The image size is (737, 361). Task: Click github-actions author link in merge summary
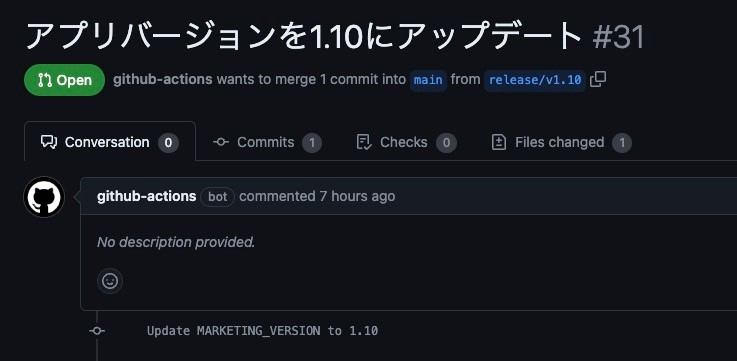pos(163,79)
